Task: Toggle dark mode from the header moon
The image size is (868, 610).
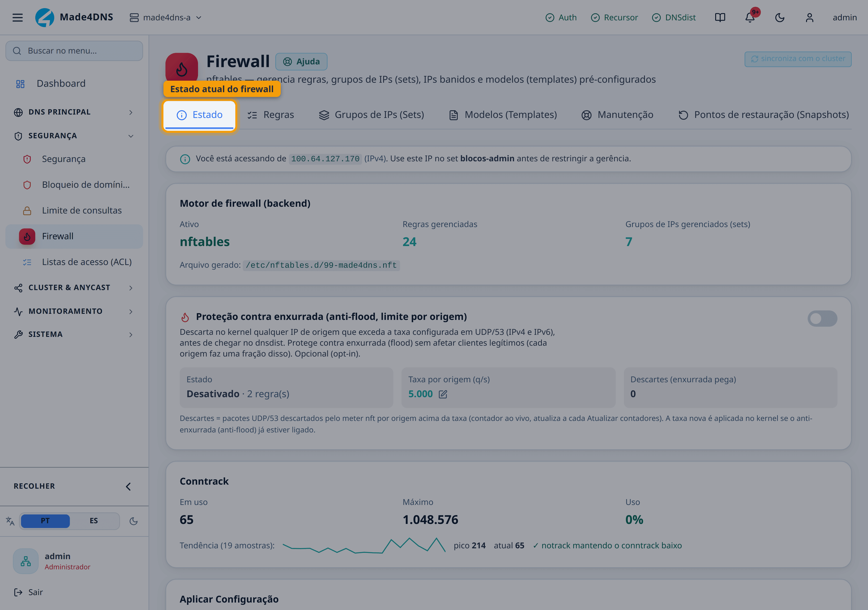Action: (780, 17)
